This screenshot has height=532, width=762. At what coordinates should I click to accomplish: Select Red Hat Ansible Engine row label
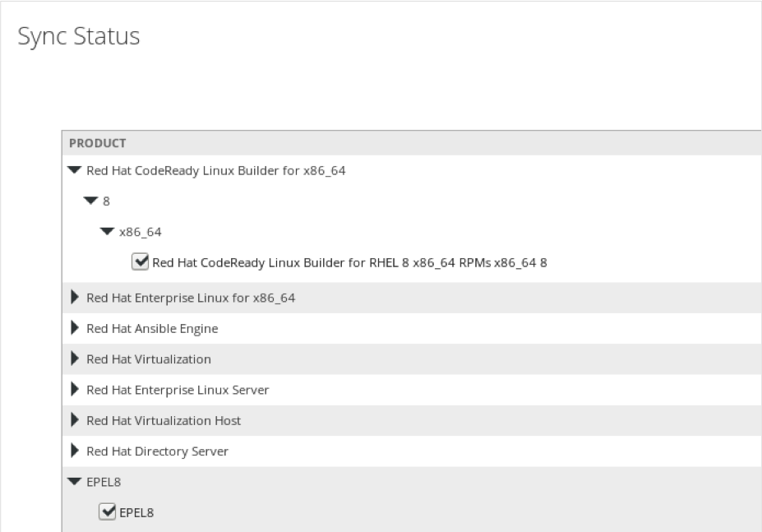coord(152,328)
